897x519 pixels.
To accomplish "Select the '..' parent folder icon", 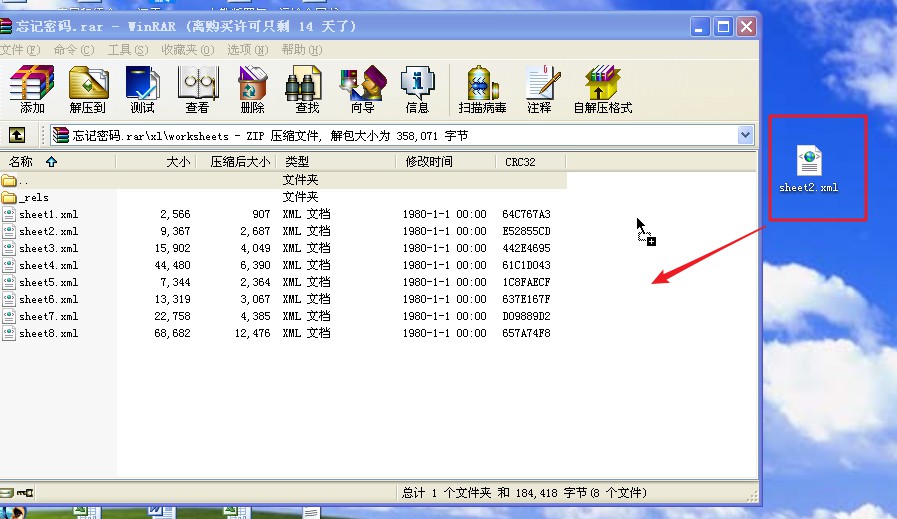I will point(9,181).
